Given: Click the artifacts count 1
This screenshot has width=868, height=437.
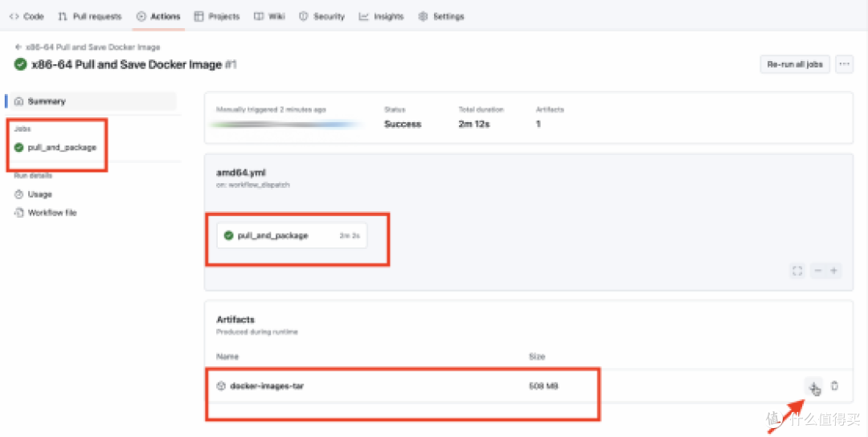Looking at the screenshot, I should coord(538,124).
